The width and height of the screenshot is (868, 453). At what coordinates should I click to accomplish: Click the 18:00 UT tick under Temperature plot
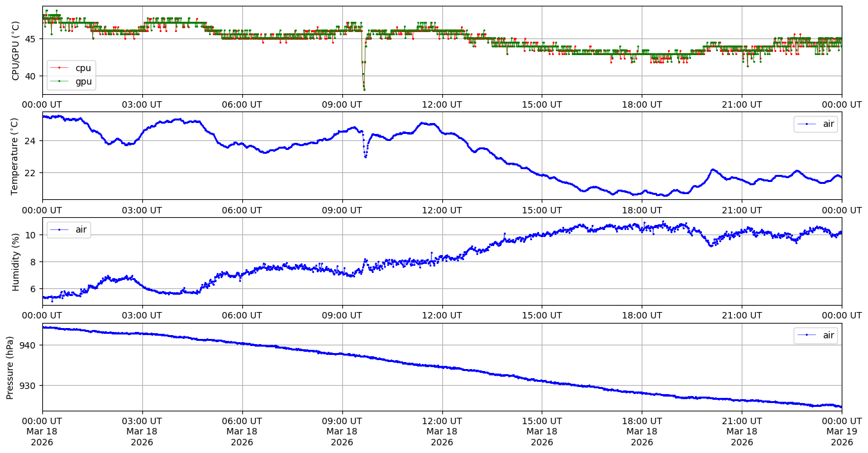[x=642, y=210]
